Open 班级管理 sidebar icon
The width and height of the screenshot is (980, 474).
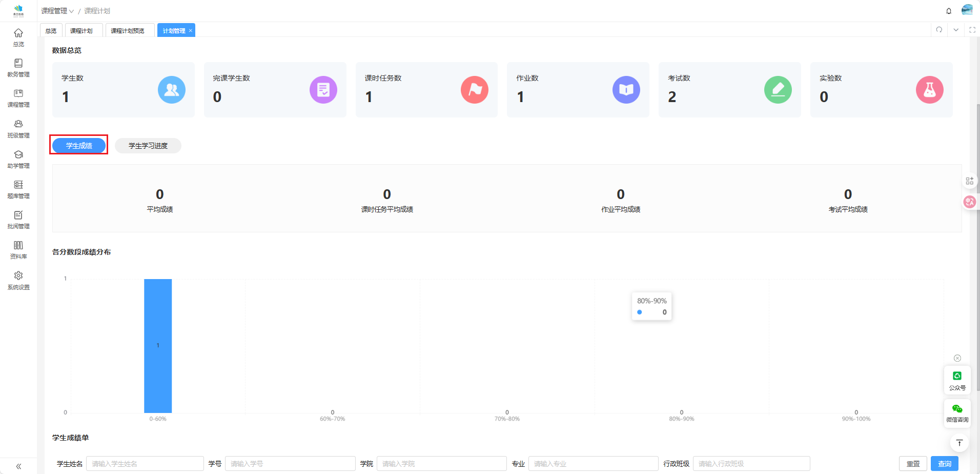tap(18, 128)
